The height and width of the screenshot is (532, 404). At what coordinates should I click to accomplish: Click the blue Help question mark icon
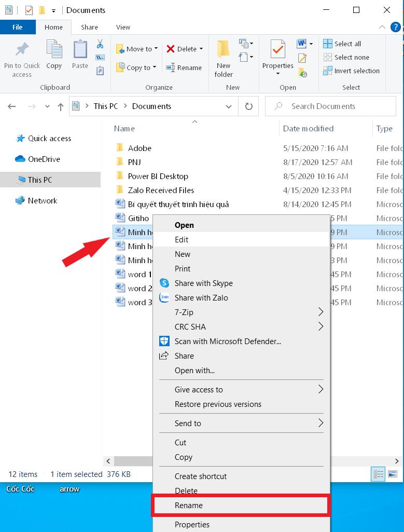pyautogui.click(x=396, y=27)
